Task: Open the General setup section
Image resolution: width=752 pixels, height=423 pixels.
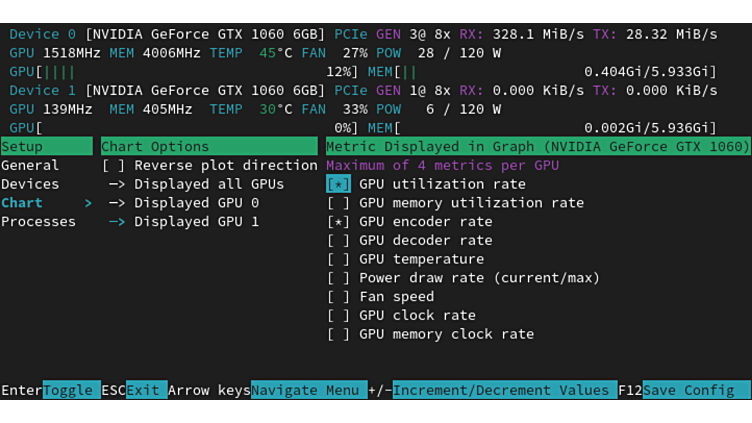Action: (30, 165)
